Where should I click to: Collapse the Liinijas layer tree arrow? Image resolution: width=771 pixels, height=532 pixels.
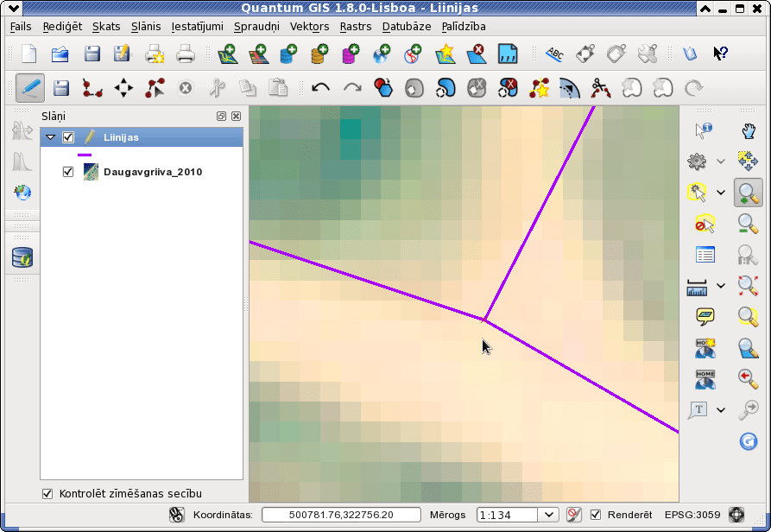tap(51, 137)
